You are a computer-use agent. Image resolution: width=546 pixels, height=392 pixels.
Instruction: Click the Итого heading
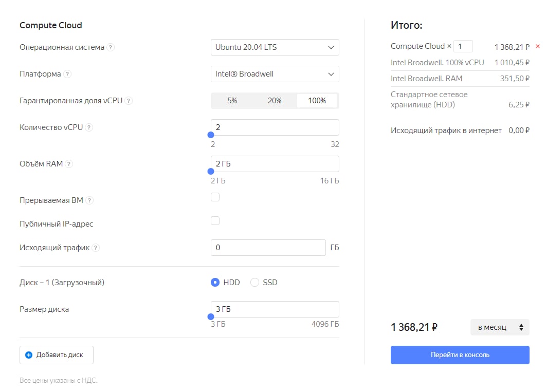406,25
